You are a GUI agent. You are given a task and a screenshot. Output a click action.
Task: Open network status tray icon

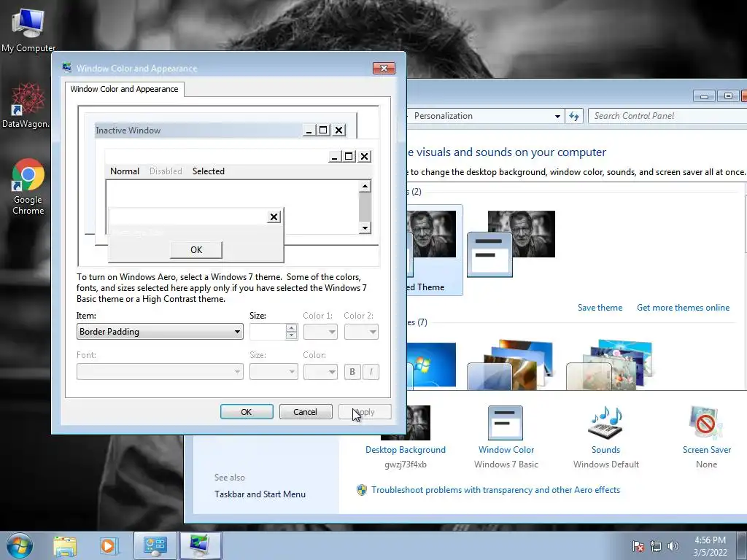[656, 546]
